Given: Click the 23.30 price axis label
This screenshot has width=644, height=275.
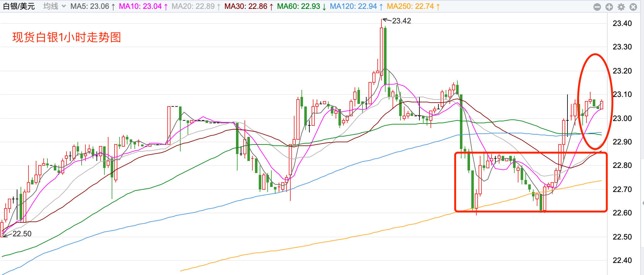Looking at the screenshot, I should 622,47.
